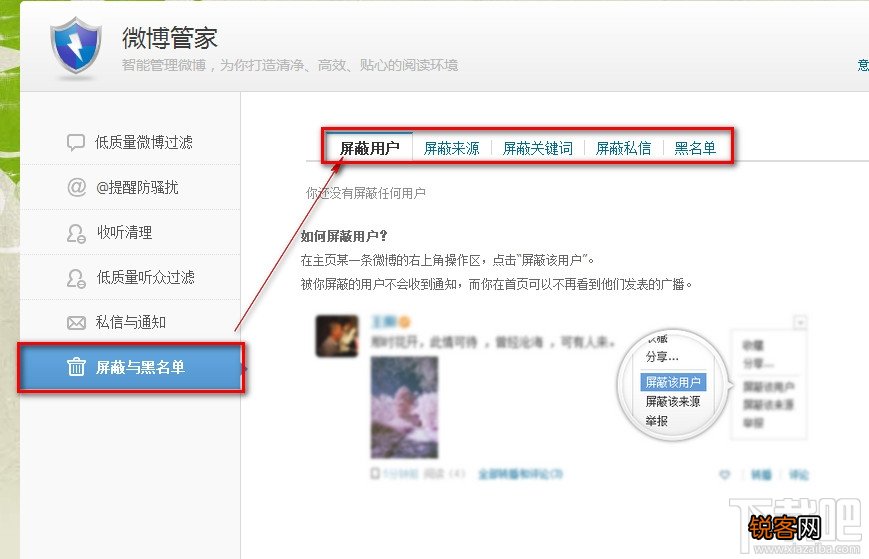Click 屏蔽该来源 in the magnified menu

click(673, 402)
